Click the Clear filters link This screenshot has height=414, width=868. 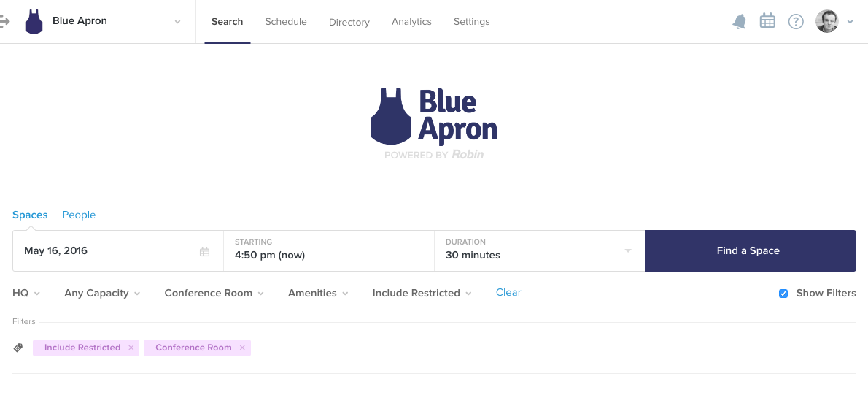click(508, 293)
